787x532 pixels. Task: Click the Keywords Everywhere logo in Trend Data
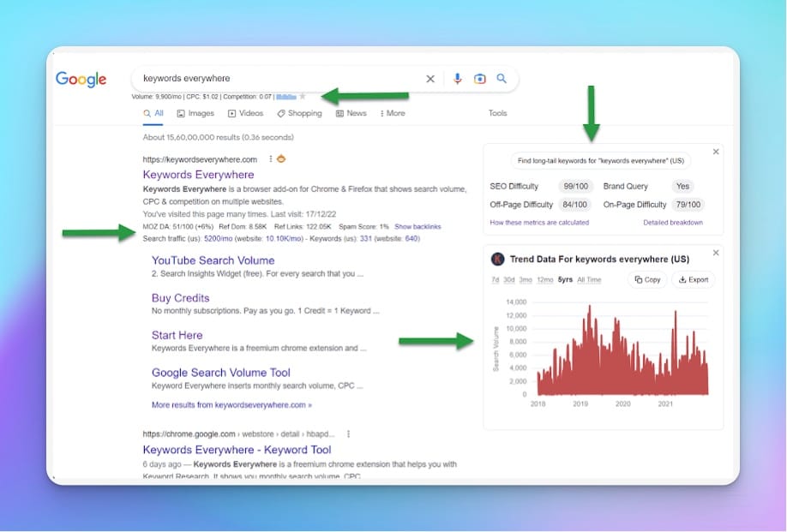pos(497,260)
